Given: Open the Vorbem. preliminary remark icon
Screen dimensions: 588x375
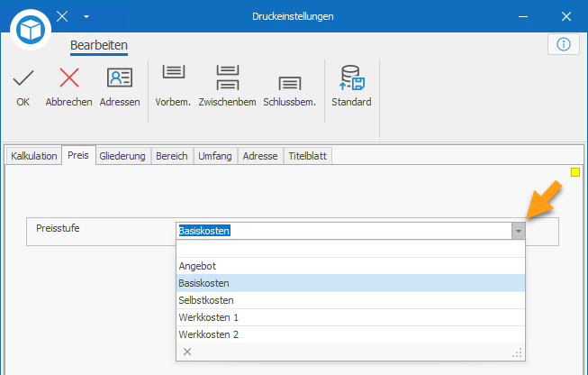Looking at the screenshot, I should click(173, 72).
